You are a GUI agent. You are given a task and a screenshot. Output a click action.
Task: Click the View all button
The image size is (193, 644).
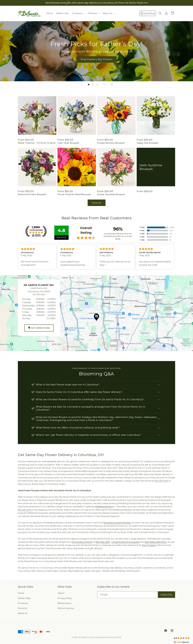[x=96, y=203]
